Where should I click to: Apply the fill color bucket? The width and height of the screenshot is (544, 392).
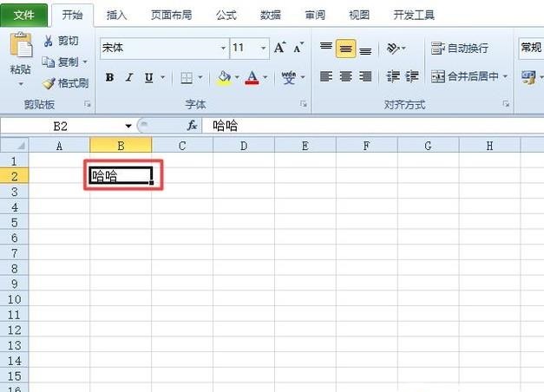[x=224, y=77]
